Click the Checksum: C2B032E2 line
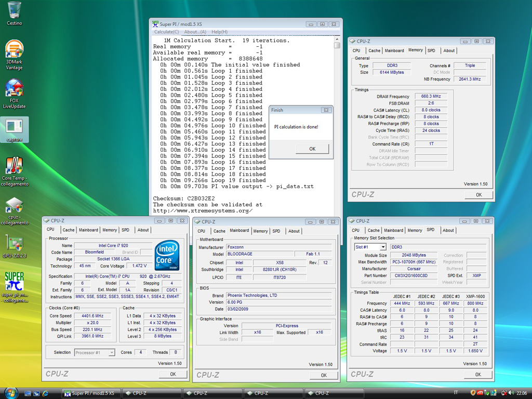Image resolution: width=532 pixels, height=399 pixels. pos(183,198)
